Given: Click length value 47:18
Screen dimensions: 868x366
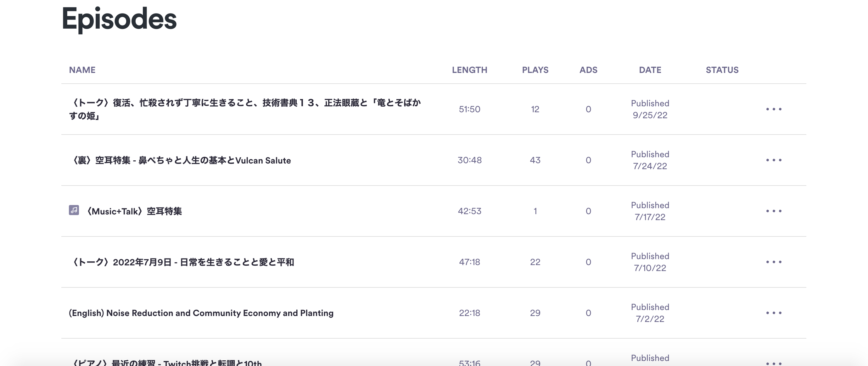Looking at the screenshot, I should point(469,262).
